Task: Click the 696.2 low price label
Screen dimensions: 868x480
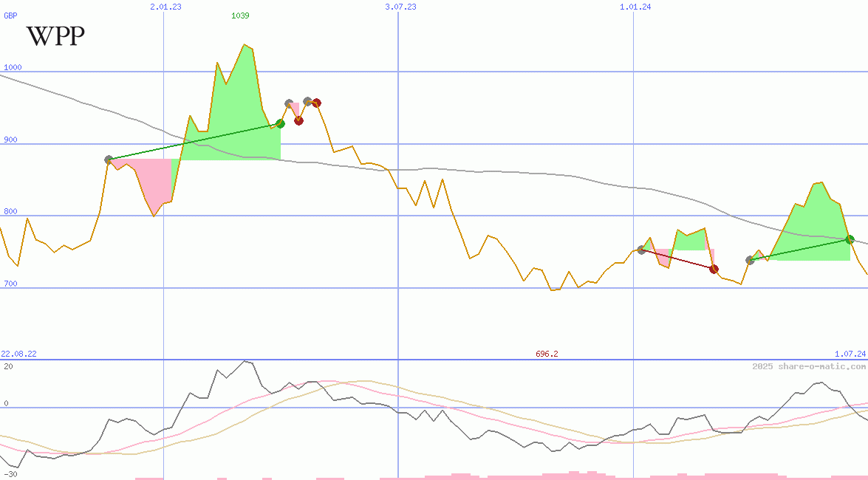Action: tap(547, 354)
